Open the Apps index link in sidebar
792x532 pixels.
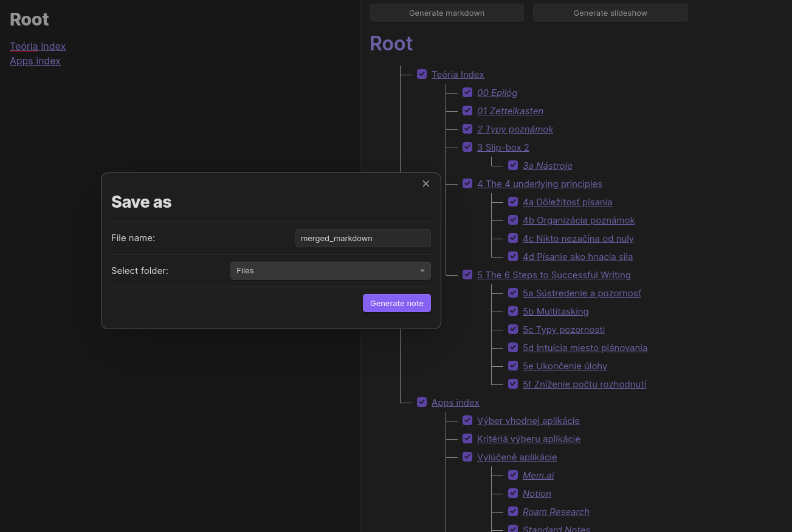(35, 61)
